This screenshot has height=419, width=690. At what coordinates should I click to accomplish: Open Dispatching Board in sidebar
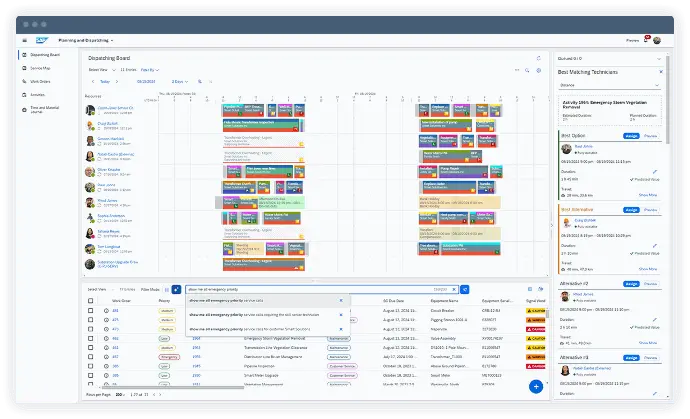tap(45, 55)
